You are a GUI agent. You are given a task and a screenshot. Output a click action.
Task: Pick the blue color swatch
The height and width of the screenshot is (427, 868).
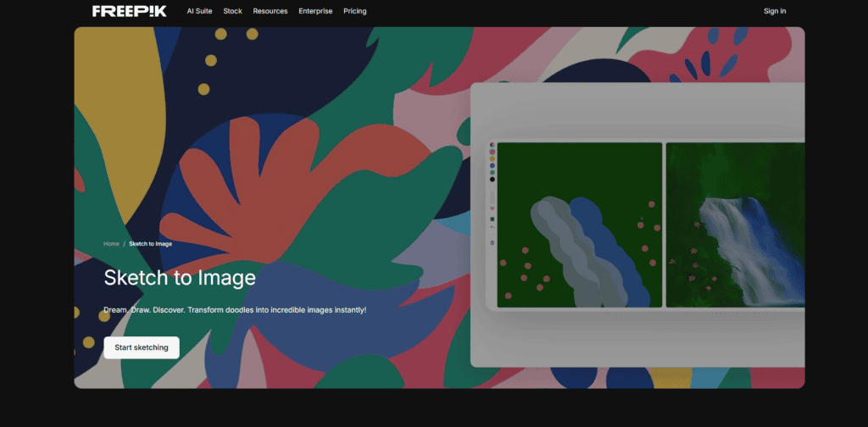492,165
